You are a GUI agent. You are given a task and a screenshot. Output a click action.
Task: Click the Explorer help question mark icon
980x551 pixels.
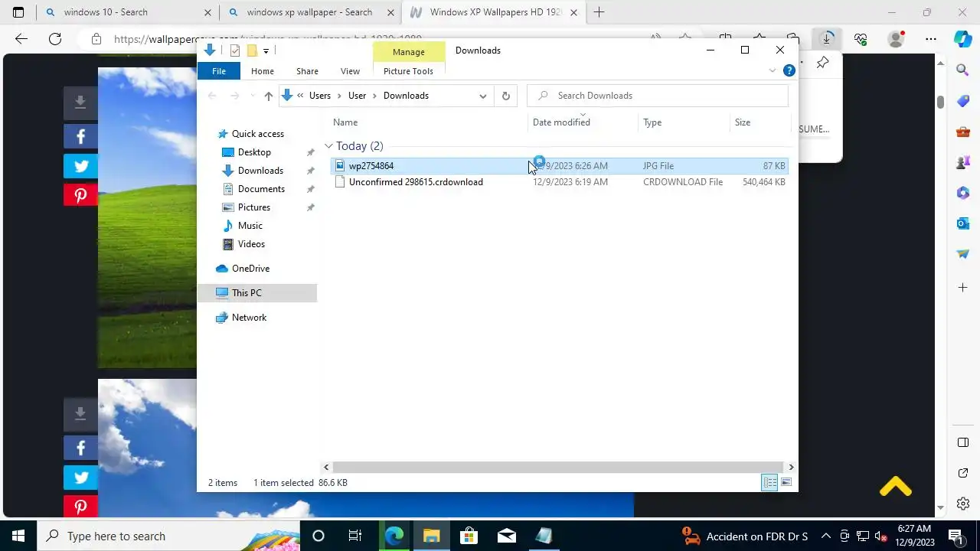(789, 70)
